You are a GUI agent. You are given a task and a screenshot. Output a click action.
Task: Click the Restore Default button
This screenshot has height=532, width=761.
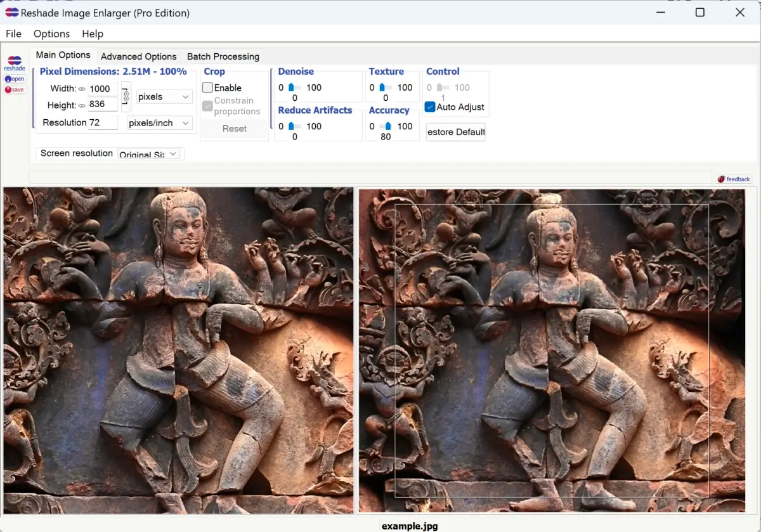(x=455, y=132)
